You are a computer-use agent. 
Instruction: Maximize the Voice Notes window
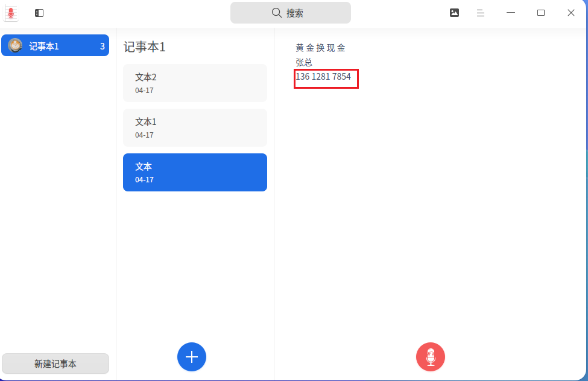point(541,13)
